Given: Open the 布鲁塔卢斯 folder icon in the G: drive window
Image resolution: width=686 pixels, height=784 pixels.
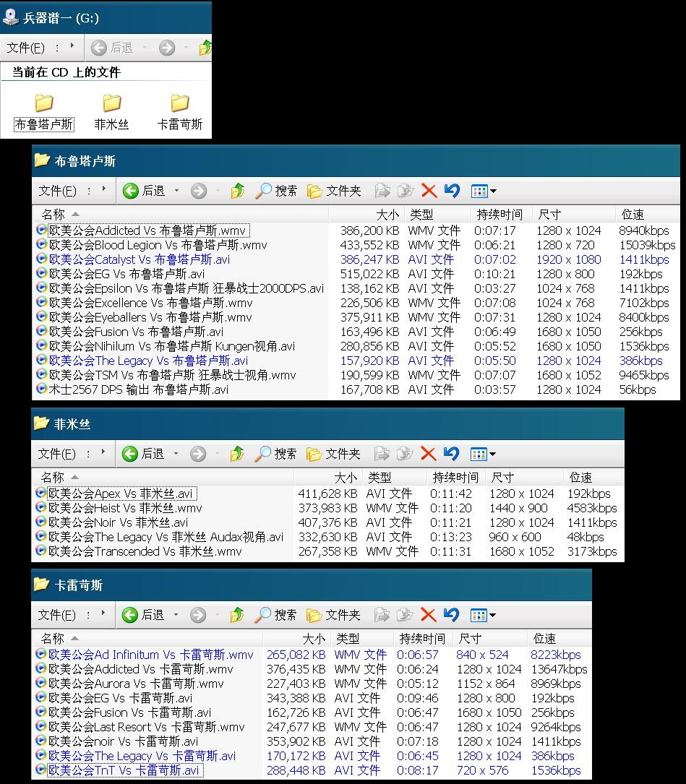Looking at the screenshot, I should pyautogui.click(x=44, y=104).
